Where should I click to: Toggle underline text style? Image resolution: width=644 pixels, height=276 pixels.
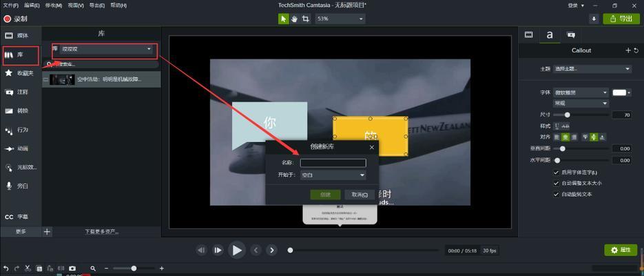557,126
